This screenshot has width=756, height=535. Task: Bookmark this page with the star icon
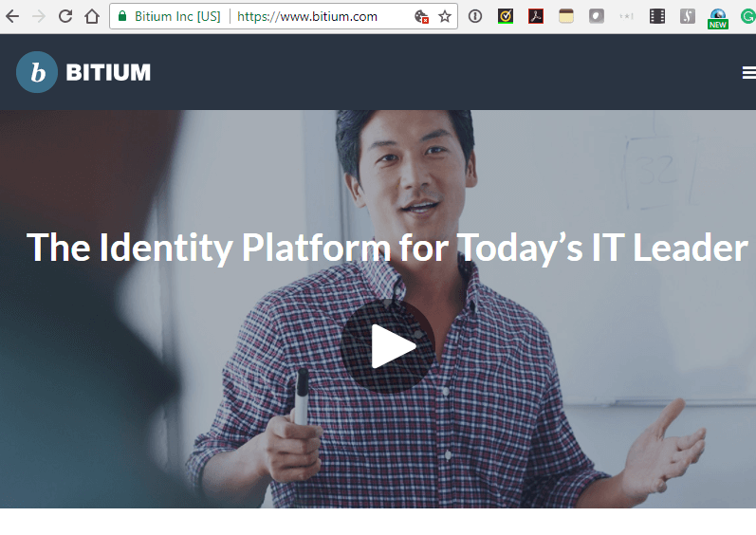click(x=444, y=16)
